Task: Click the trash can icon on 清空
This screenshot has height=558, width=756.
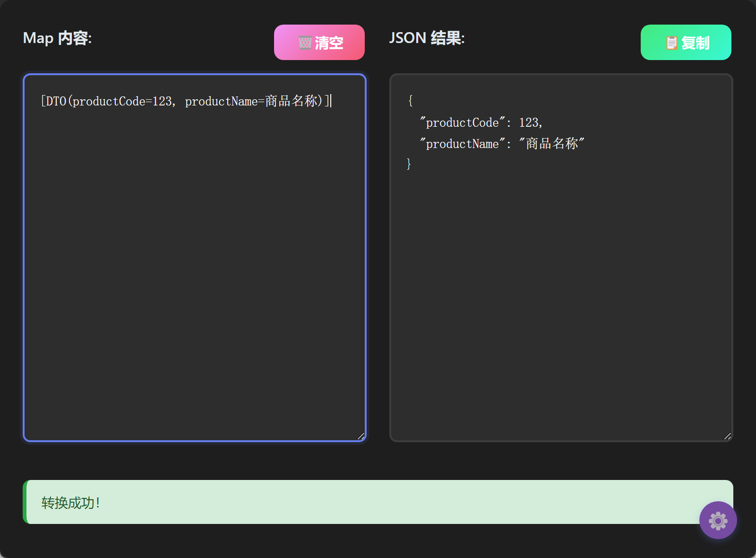Action: [x=305, y=43]
